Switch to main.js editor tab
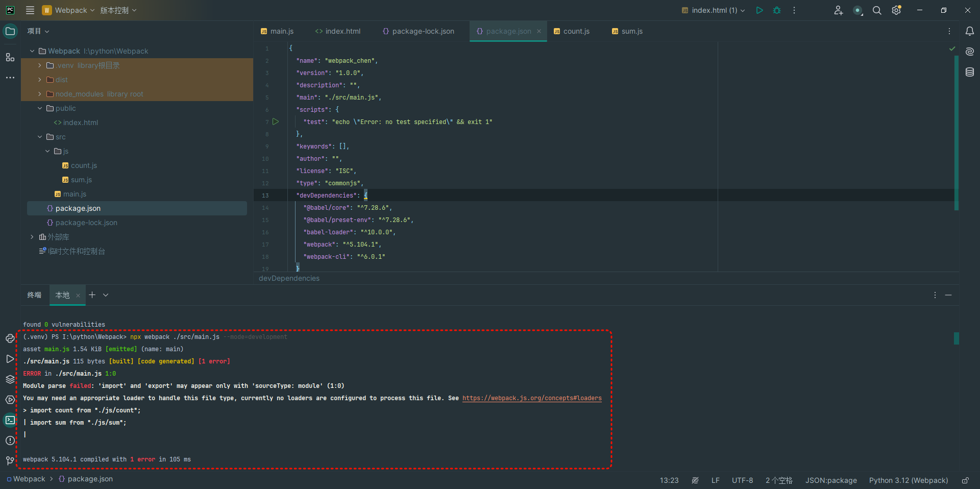This screenshot has width=980, height=489. [277, 31]
